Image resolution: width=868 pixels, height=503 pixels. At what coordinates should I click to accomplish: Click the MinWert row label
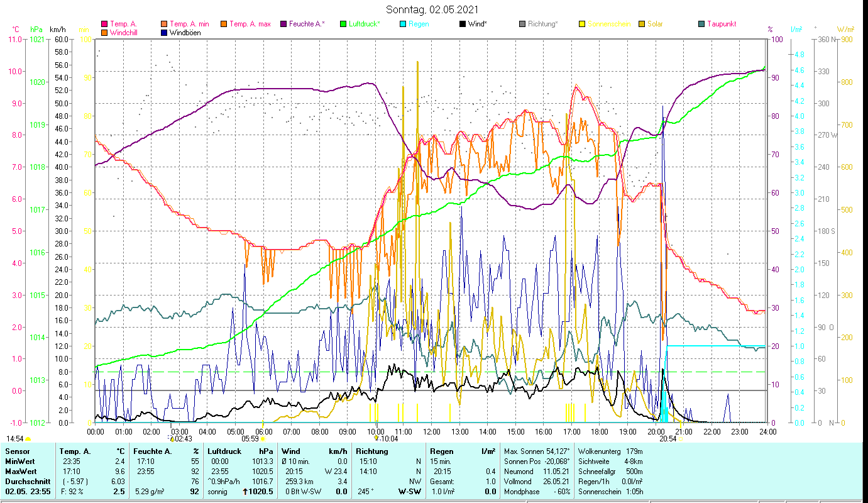pos(19,460)
